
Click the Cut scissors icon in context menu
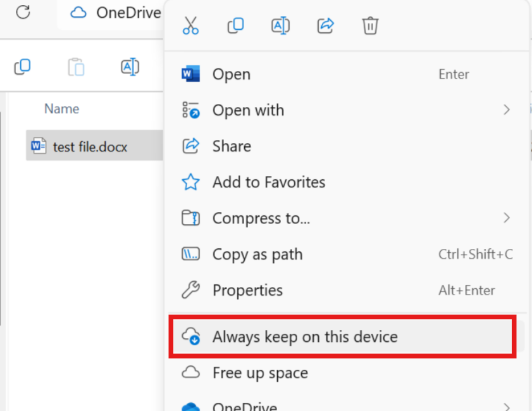[x=190, y=26]
